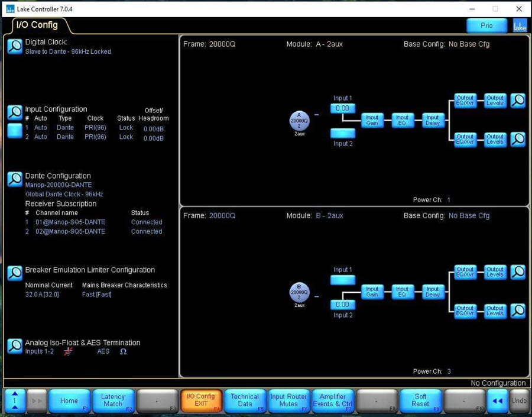Open Module B lower output magnifier icon

[518, 311]
